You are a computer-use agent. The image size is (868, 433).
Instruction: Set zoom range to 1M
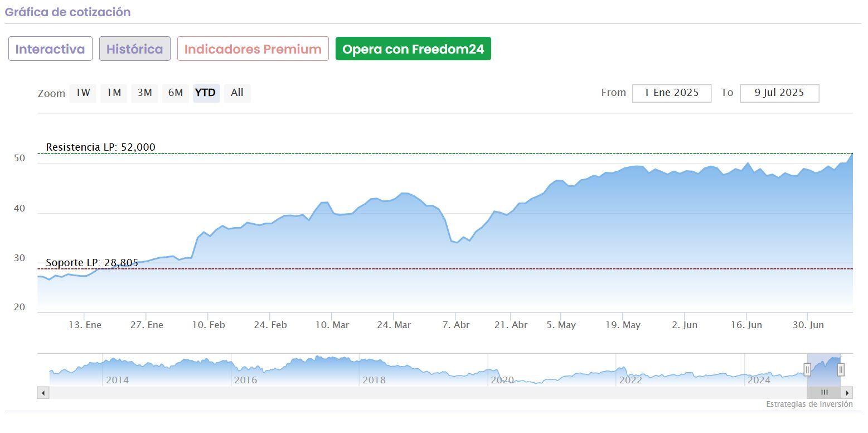114,93
